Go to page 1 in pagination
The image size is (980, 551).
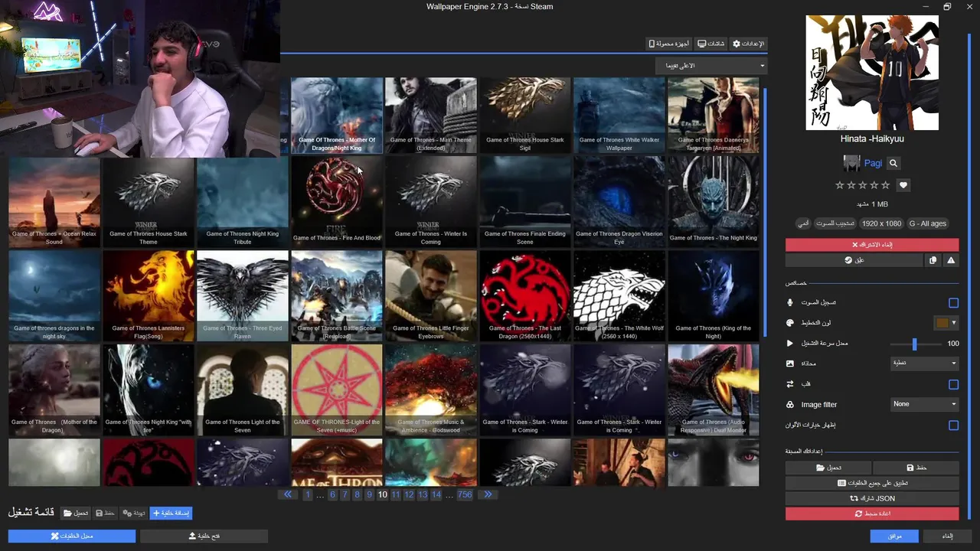click(x=308, y=495)
